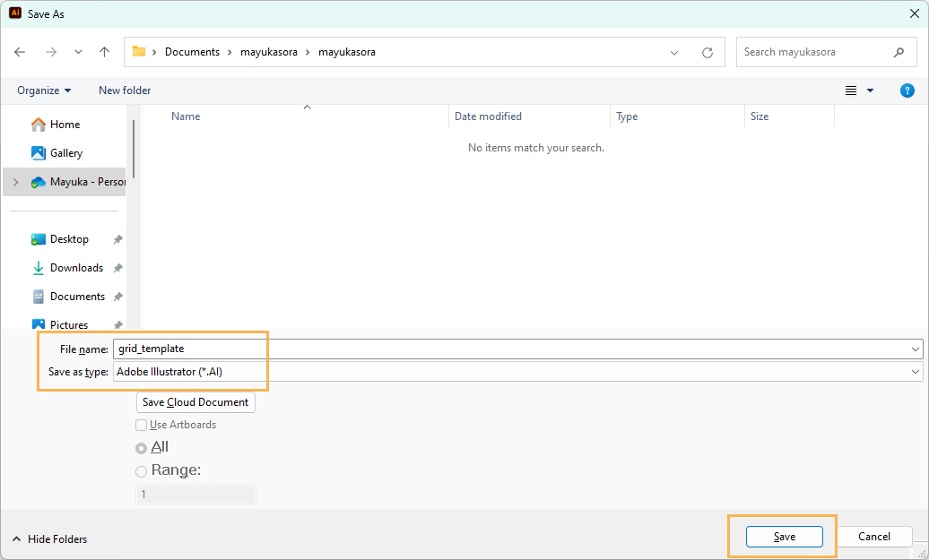The height and width of the screenshot is (560, 929).
Task: Click the Save Cloud Document button
Action: 195,402
